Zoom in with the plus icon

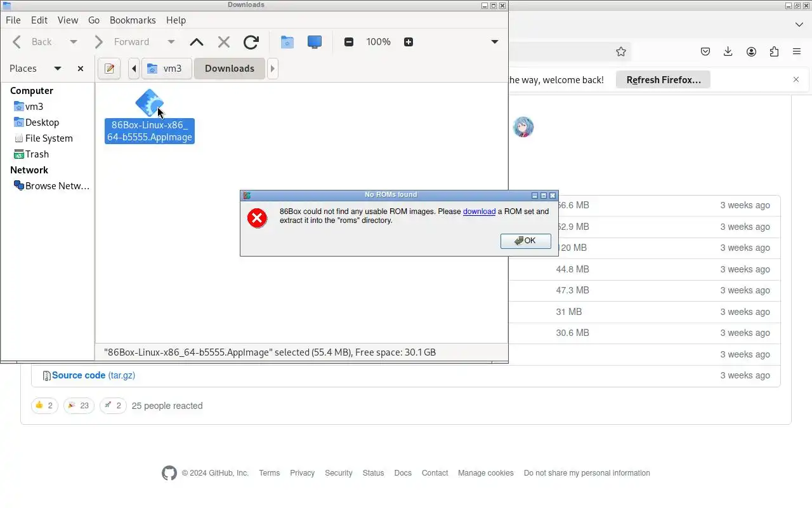pyautogui.click(x=409, y=42)
